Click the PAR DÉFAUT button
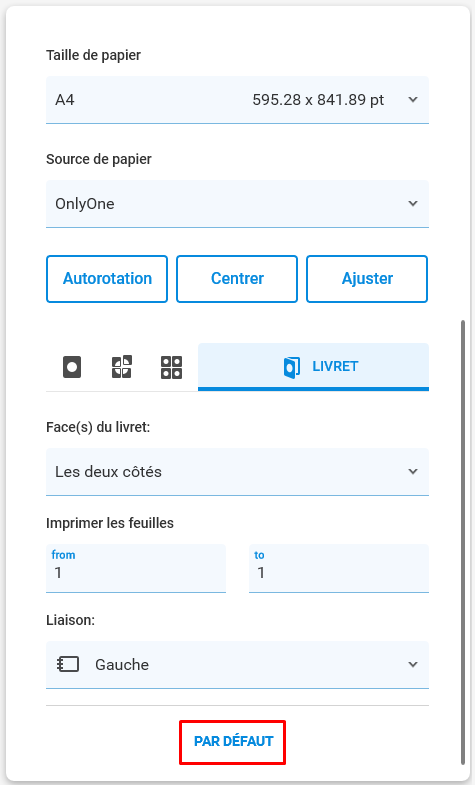The image size is (475, 785). point(233,741)
